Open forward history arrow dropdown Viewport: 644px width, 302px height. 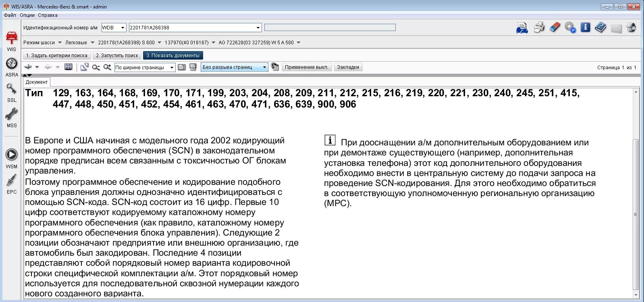coord(58,67)
